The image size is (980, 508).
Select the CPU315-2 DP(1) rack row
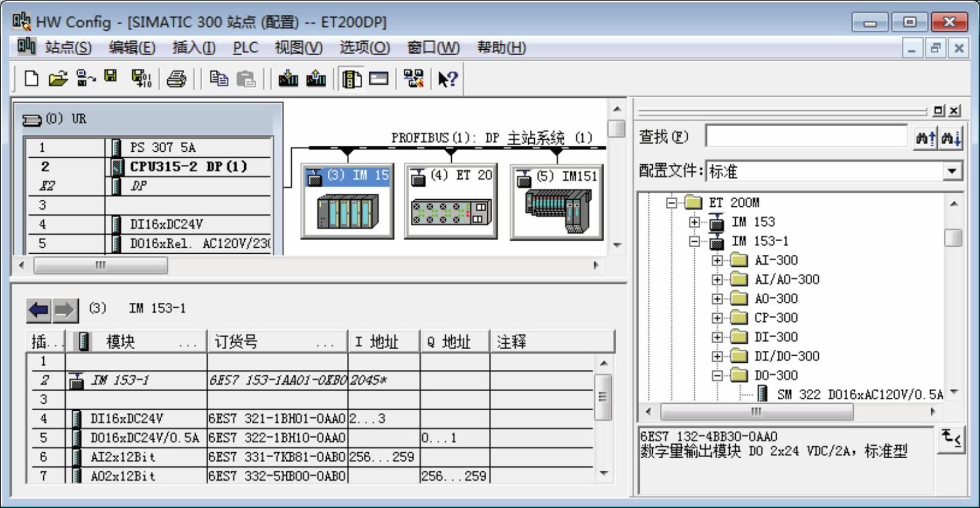click(148, 167)
